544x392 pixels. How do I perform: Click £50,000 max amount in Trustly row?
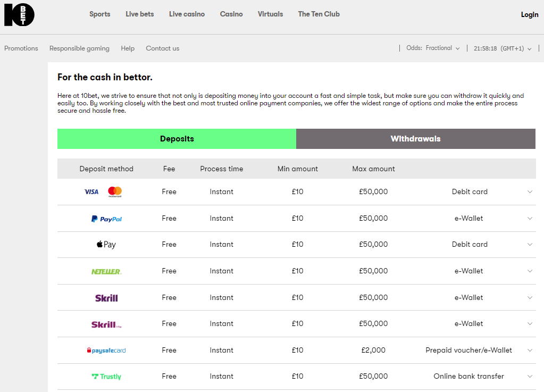374,377
